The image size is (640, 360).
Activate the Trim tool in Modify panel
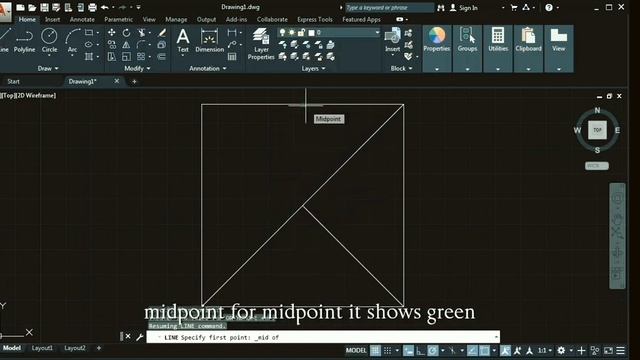(141, 33)
